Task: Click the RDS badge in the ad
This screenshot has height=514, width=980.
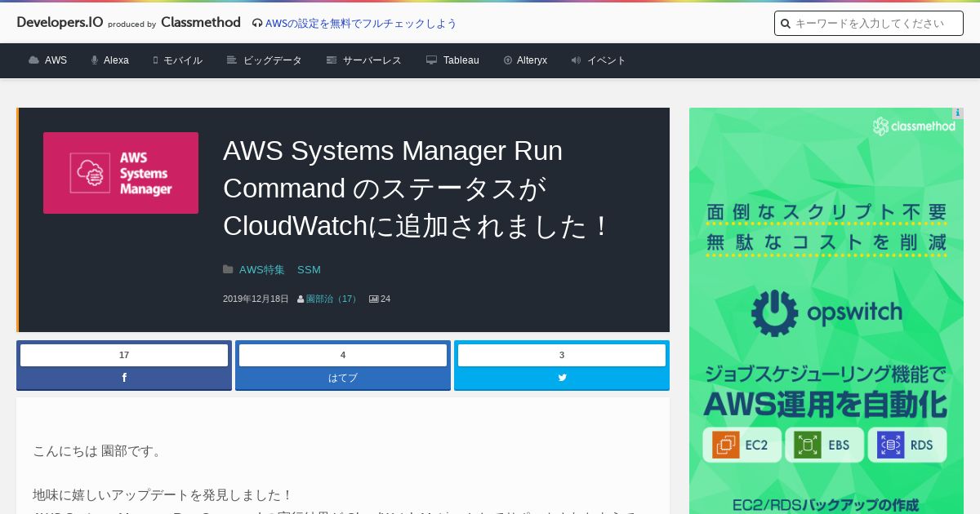Action: (x=907, y=445)
